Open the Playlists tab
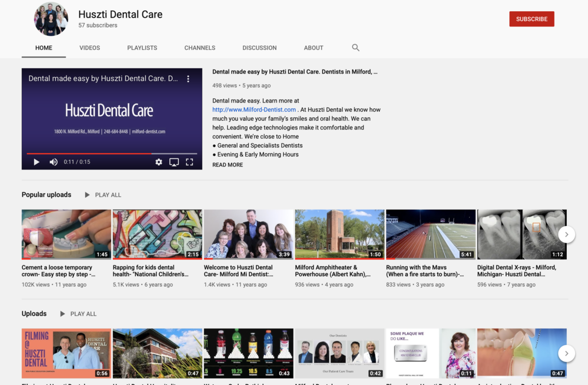This screenshot has width=588, height=385. tap(142, 48)
